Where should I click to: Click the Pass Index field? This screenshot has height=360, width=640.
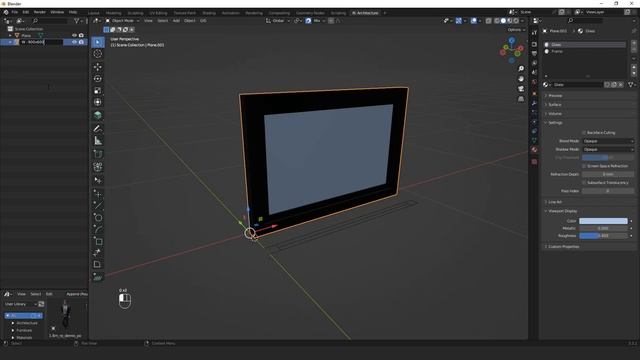[608, 191]
